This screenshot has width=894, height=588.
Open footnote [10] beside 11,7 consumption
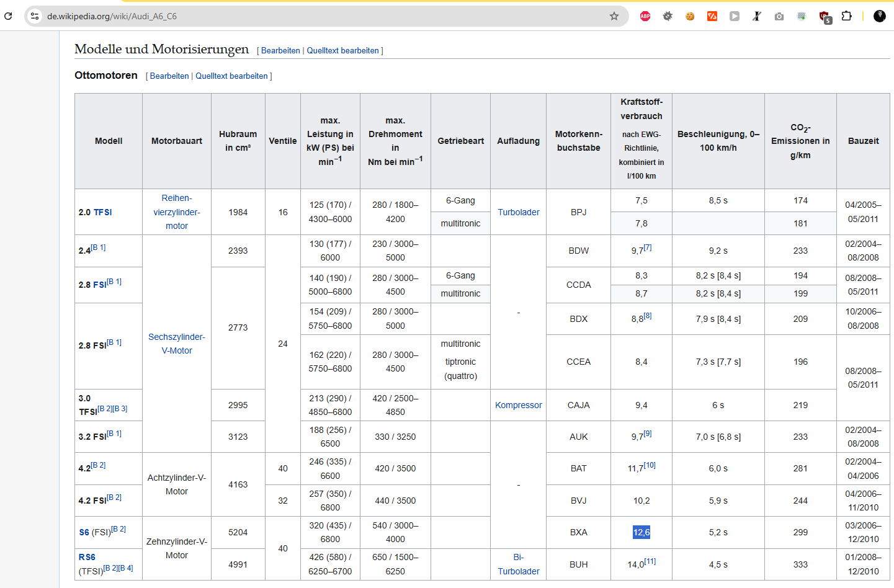(x=650, y=465)
